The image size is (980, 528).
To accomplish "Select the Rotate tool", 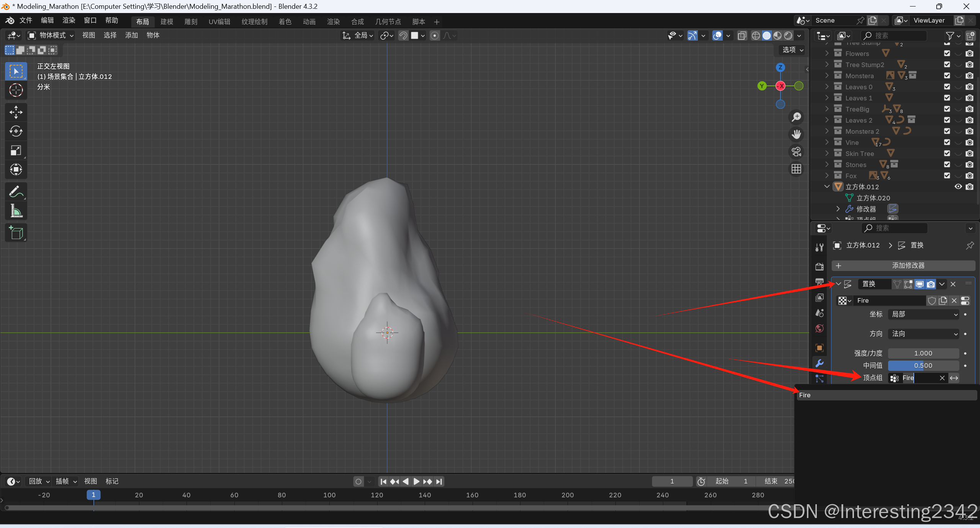I will [x=16, y=131].
